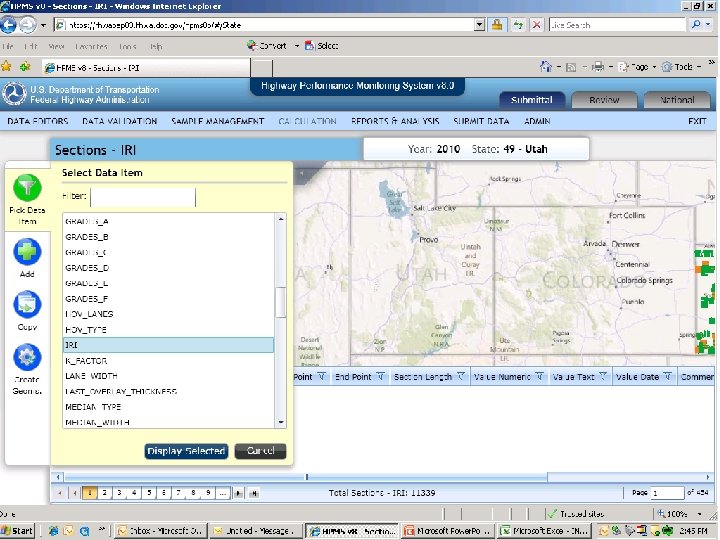Image resolution: width=720 pixels, height=540 pixels.
Task: Go to page 2 in pager
Action: coord(105,493)
